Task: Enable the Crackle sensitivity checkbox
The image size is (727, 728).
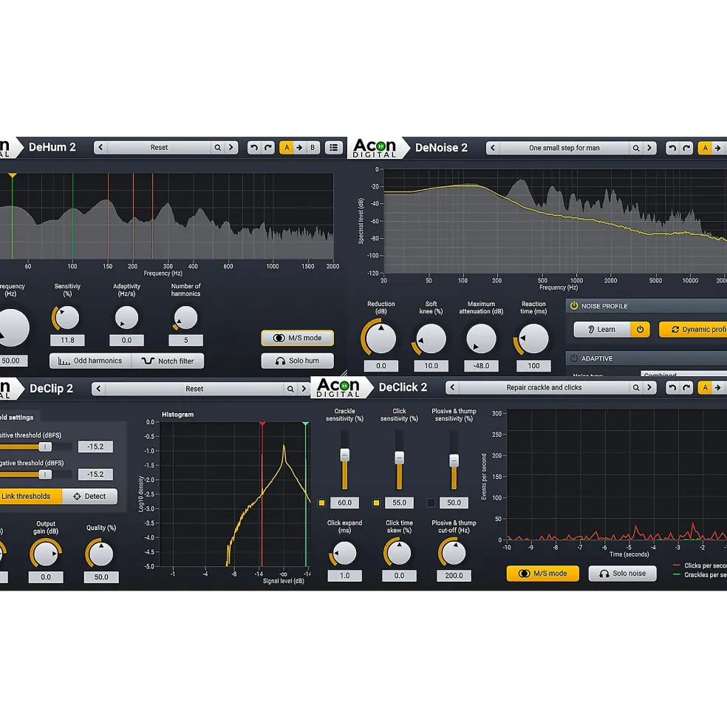Action: [321, 503]
